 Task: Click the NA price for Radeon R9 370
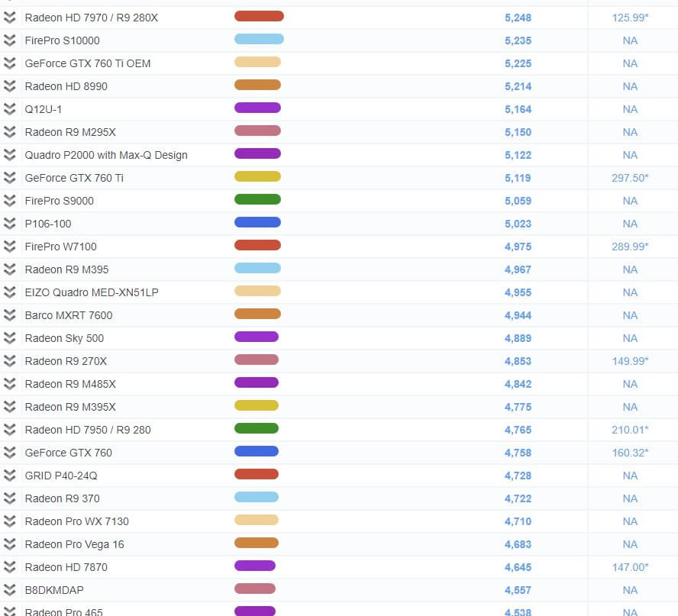(x=630, y=499)
